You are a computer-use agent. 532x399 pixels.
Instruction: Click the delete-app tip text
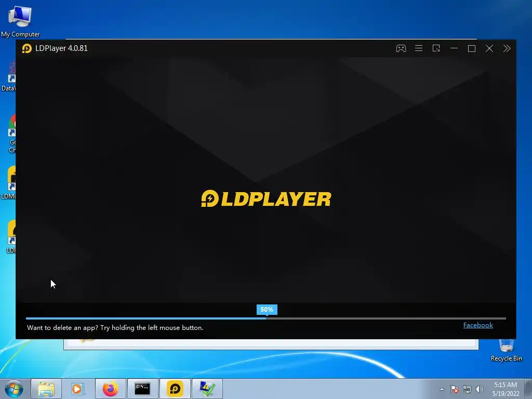(x=115, y=328)
